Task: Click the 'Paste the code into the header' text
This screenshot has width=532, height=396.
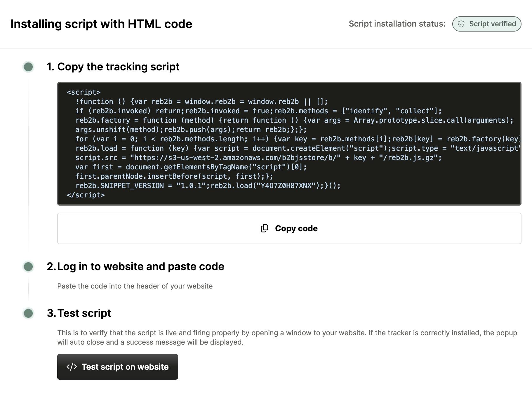Action: pos(135,286)
